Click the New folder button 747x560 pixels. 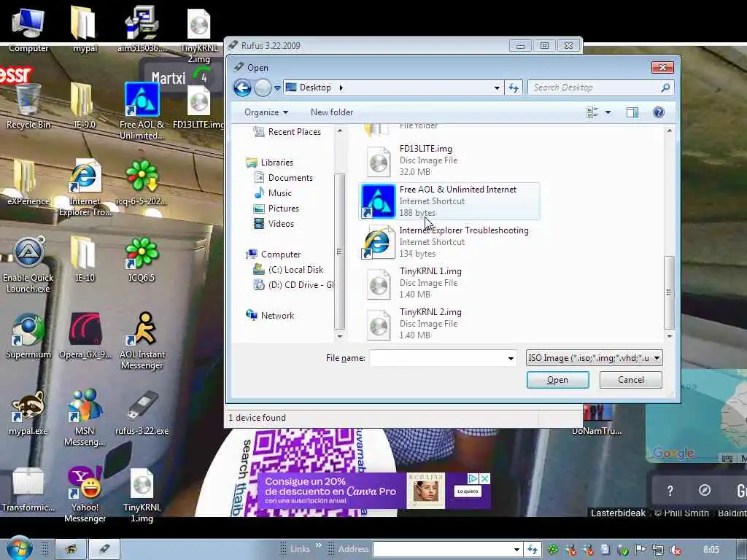332,112
